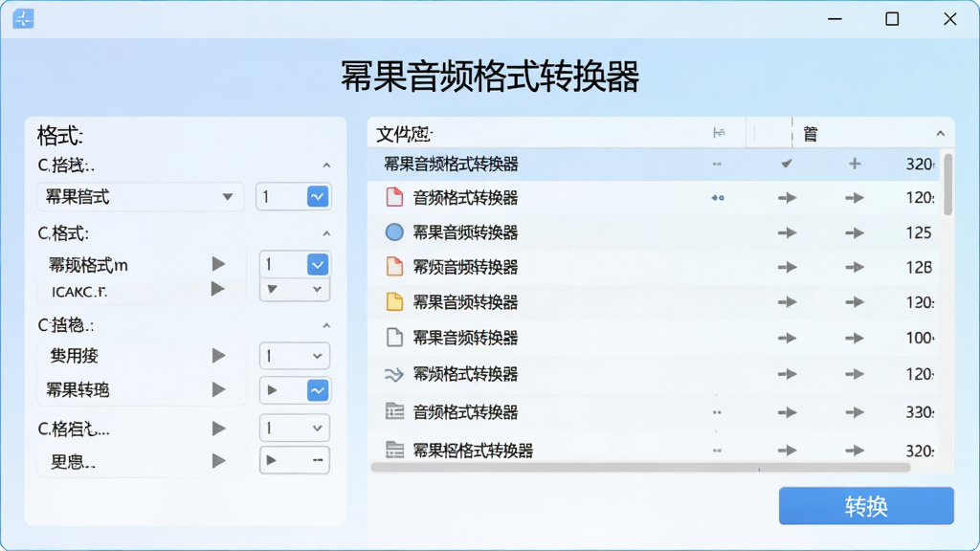Click first arrow in 幂频格式转换器 row
Screen dimensions: 980x551
(x=787, y=374)
